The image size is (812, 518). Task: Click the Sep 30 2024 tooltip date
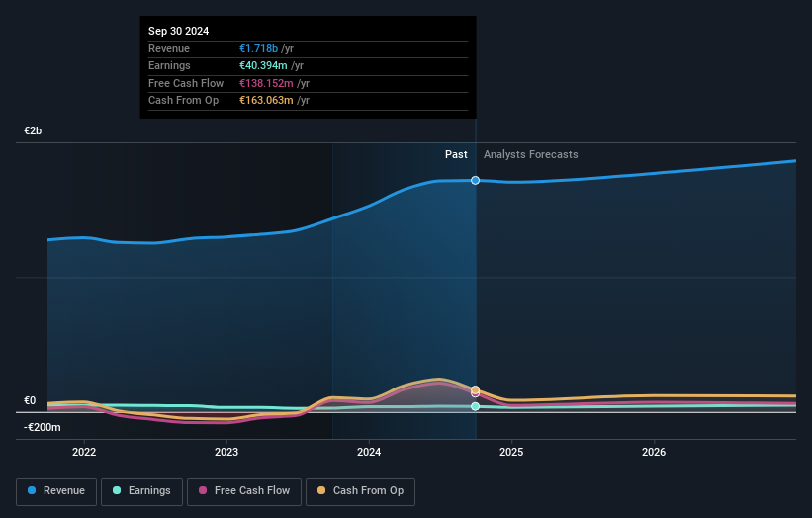(179, 31)
